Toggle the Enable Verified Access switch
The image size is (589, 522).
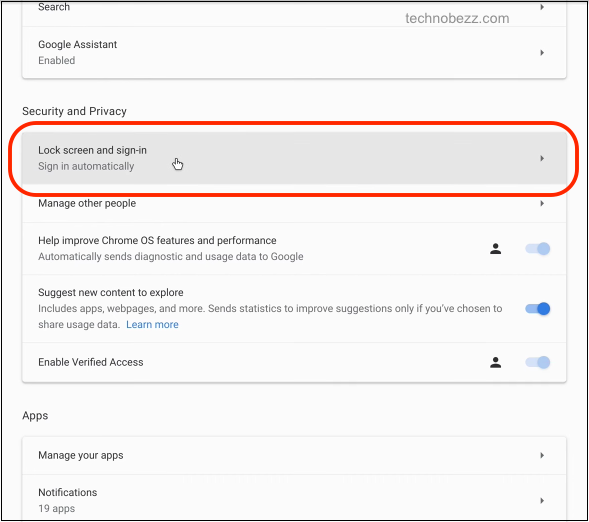pos(538,362)
